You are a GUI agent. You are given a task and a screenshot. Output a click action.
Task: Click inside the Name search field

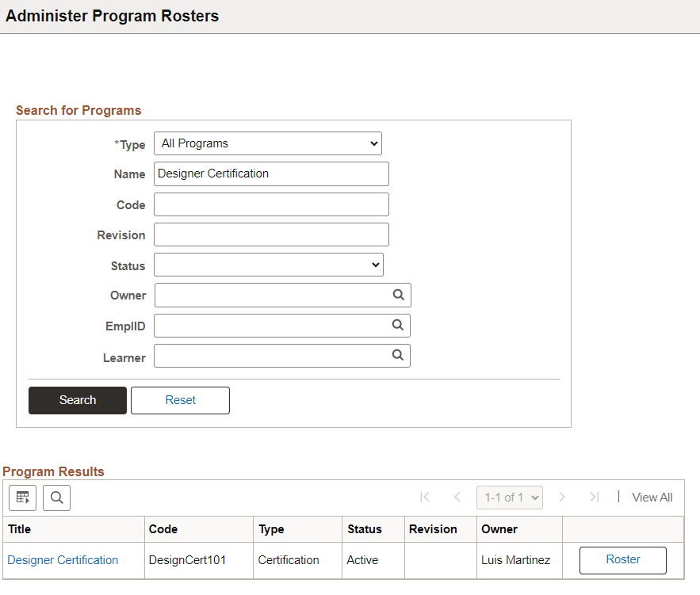271,174
